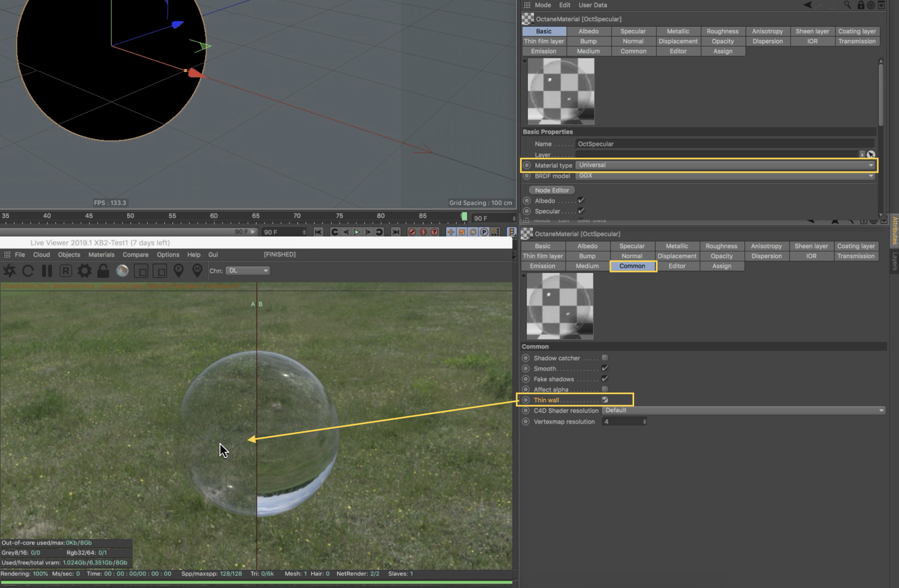Restart the Live Viewer render
Viewport: 899px width, 588px height.
point(28,271)
